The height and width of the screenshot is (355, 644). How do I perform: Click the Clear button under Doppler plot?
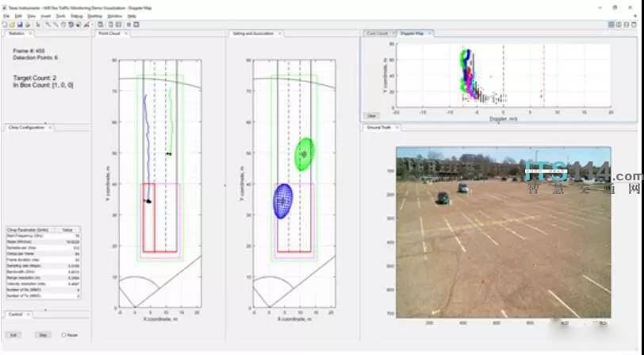[x=370, y=115]
